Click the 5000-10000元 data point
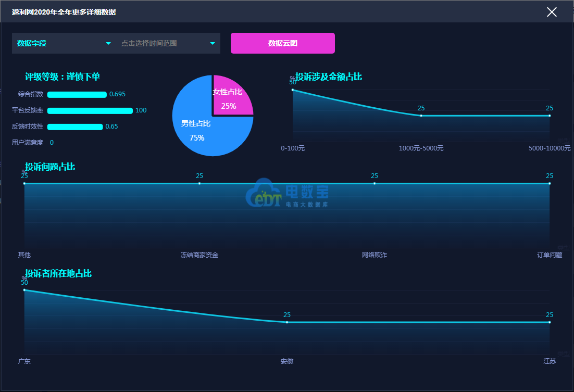574x392 pixels. [550, 116]
